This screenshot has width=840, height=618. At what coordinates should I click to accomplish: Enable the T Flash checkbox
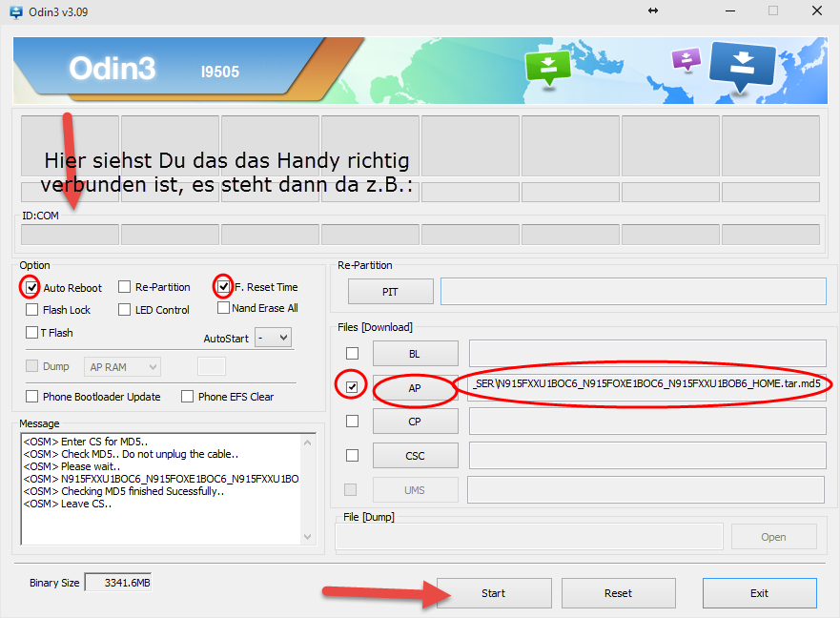tap(32, 332)
